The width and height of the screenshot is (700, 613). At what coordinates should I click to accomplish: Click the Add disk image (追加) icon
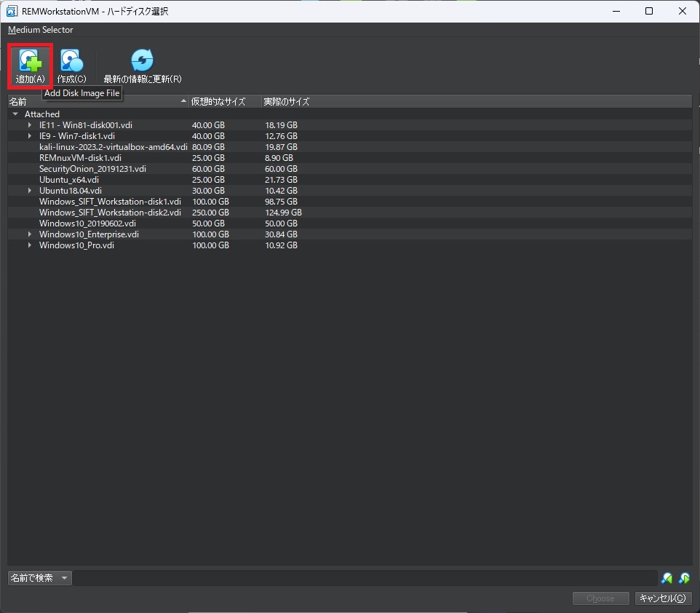click(31, 60)
